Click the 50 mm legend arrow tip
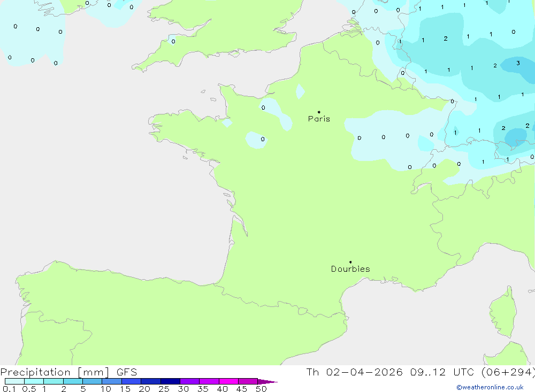535x392 pixels. pyautogui.click(x=268, y=382)
